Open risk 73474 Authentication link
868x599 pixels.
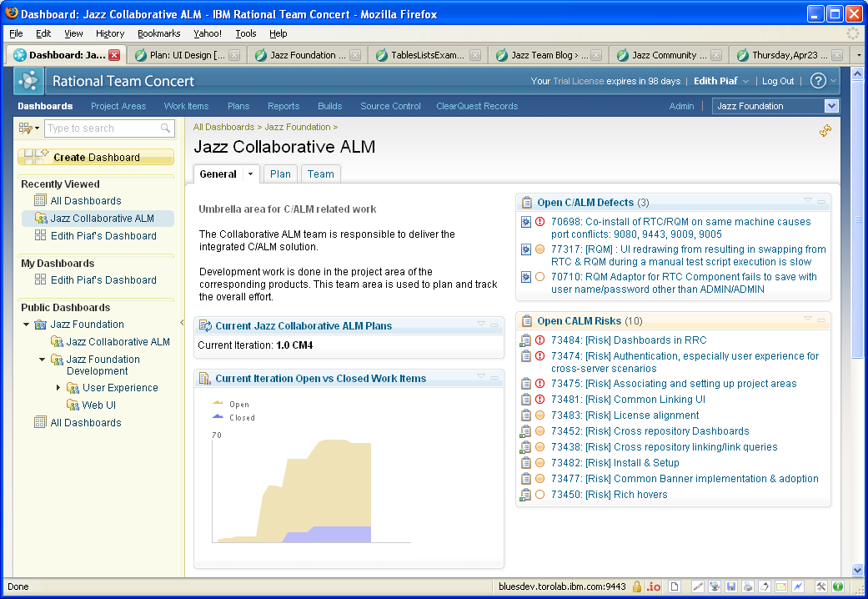click(x=685, y=362)
